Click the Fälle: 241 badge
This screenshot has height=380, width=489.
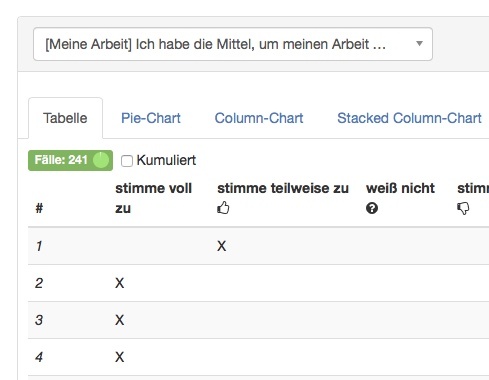point(70,160)
